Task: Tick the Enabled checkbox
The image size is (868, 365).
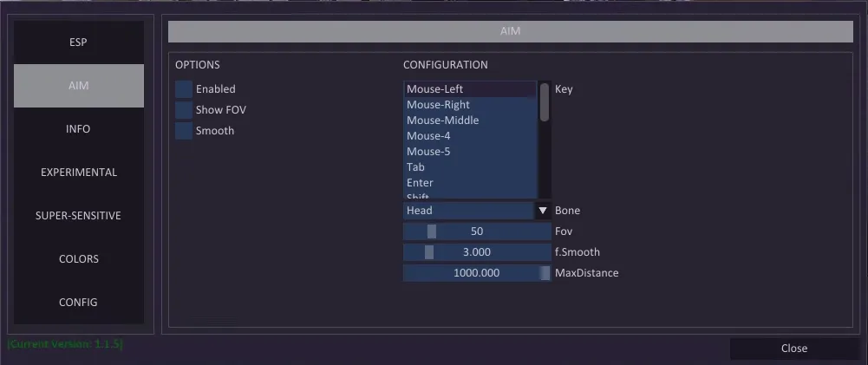Action: [x=184, y=89]
